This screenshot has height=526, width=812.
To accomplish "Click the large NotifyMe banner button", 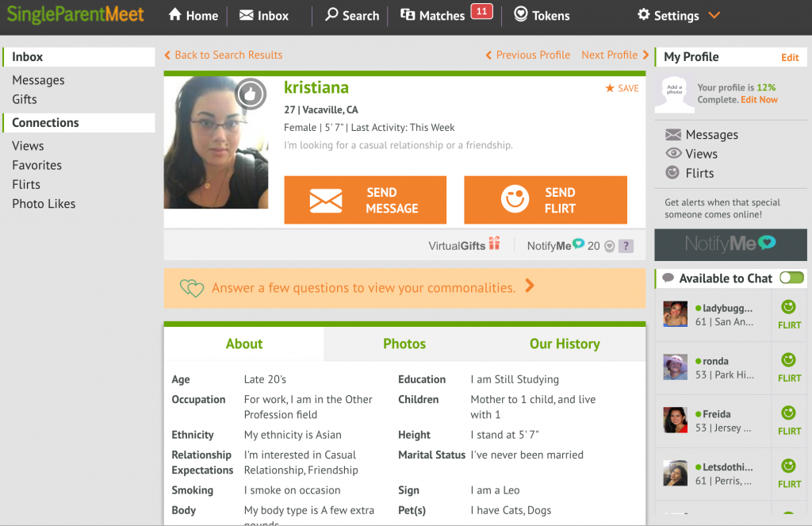I will click(730, 244).
